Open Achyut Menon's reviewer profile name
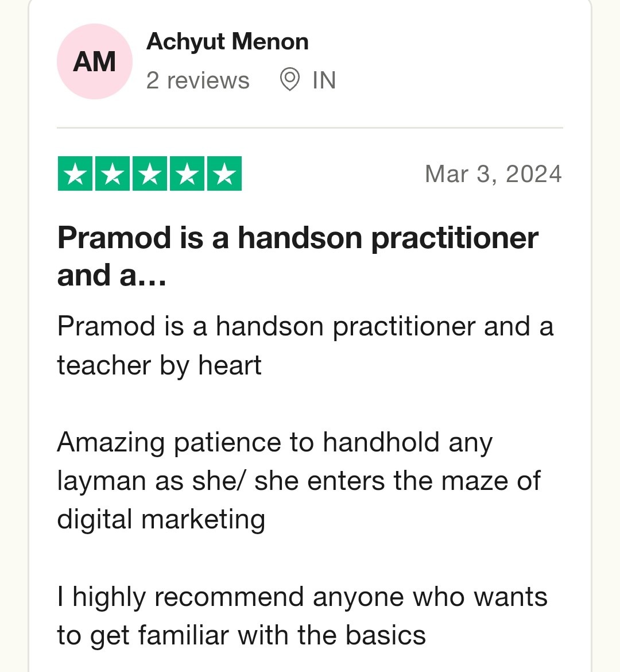 pos(227,42)
